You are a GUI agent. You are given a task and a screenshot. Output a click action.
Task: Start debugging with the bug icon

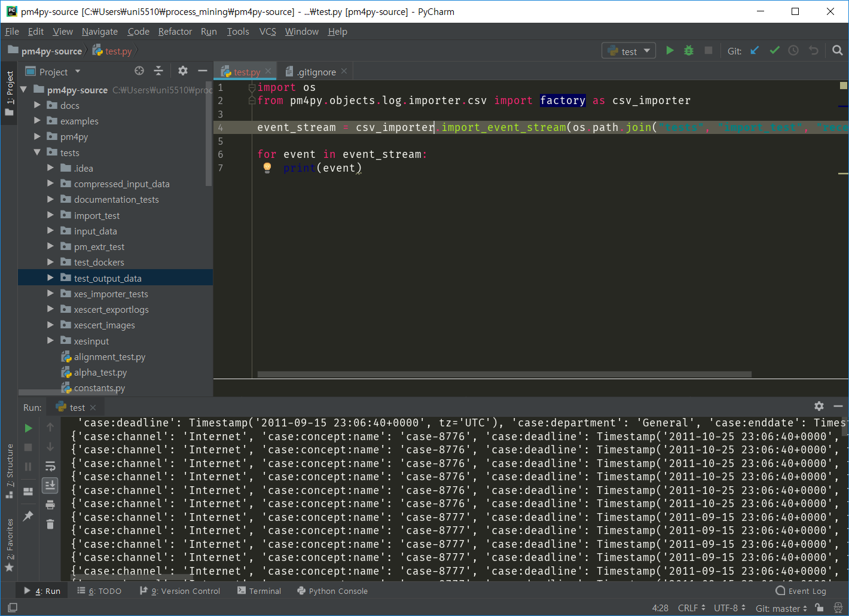[x=689, y=51]
